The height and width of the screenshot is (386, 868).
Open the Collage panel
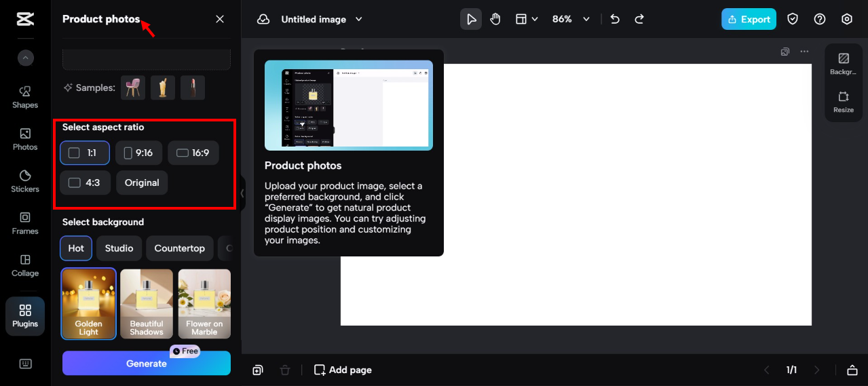[x=25, y=265]
